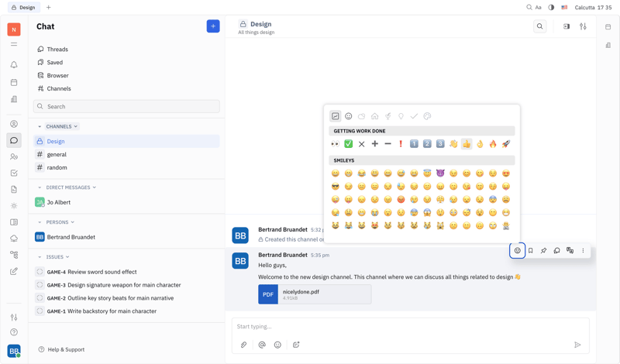Open a new tab with plus

[48, 7]
